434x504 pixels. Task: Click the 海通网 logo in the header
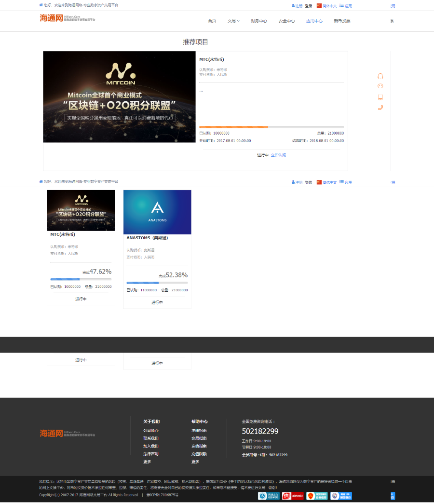(x=67, y=18)
